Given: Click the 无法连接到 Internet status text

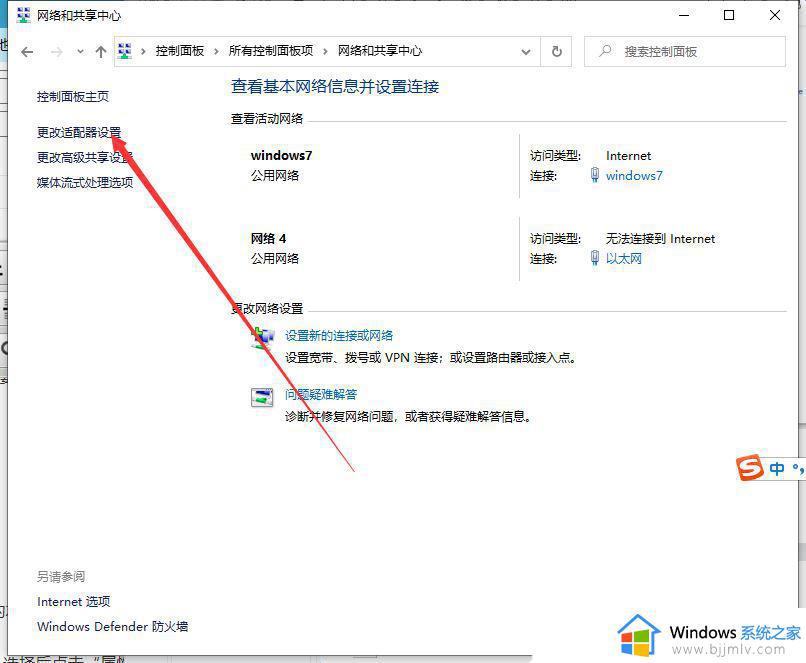Looking at the screenshot, I should click(x=661, y=238).
